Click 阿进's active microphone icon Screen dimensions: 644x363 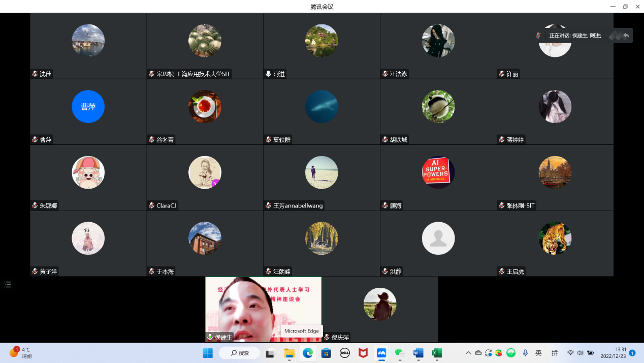click(268, 74)
